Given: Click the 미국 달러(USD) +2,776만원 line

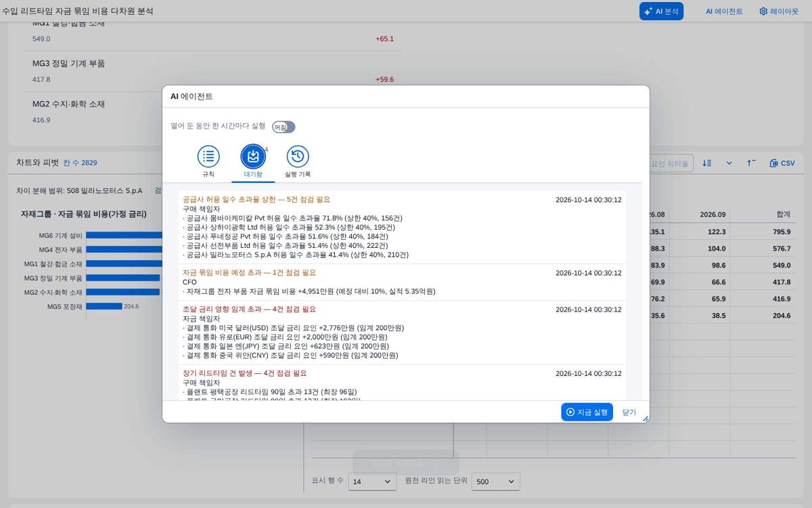Looking at the screenshot, I should pyautogui.click(x=293, y=328).
